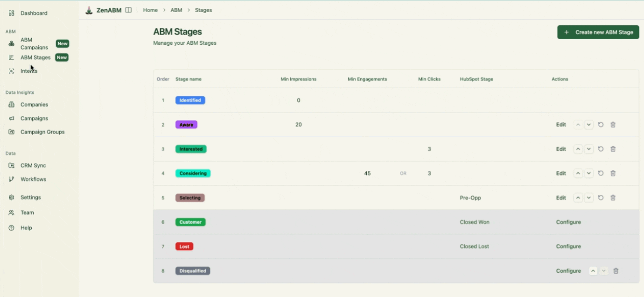Click the Intents target icon
The width and height of the screenshot is (644, 297).
pyautogui.click(x=11, y=71)
